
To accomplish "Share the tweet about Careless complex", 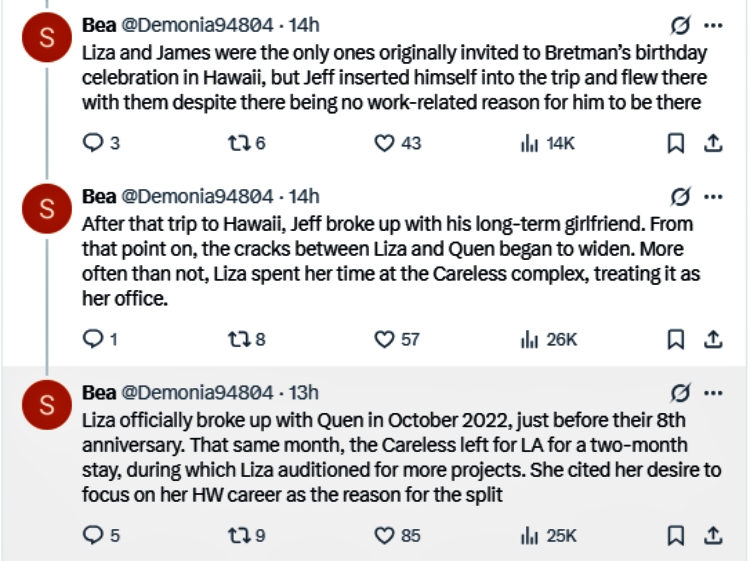I will (713, 340).
